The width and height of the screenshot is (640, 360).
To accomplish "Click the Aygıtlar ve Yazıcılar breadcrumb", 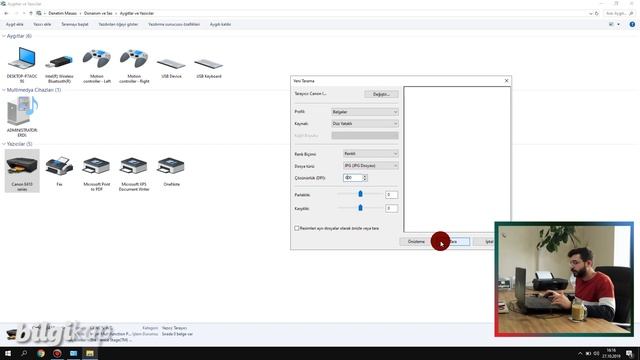I will click(x=137, y=13).
